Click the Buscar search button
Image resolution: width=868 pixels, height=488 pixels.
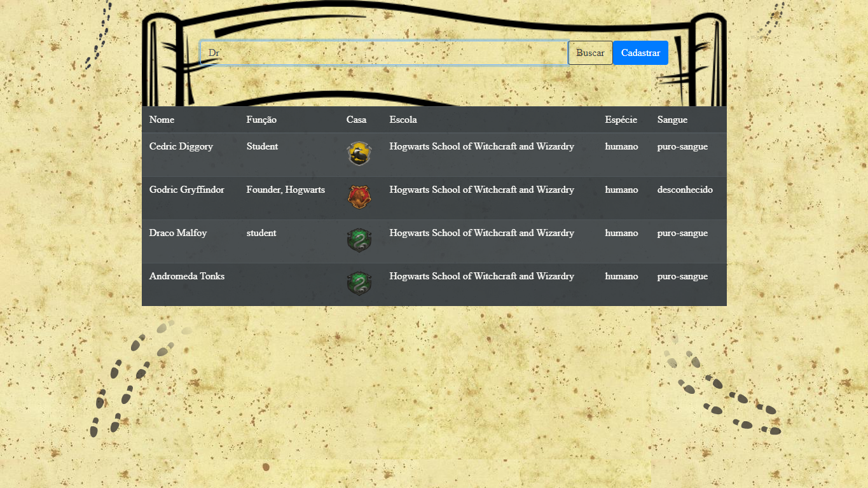[x=590, y=53]
